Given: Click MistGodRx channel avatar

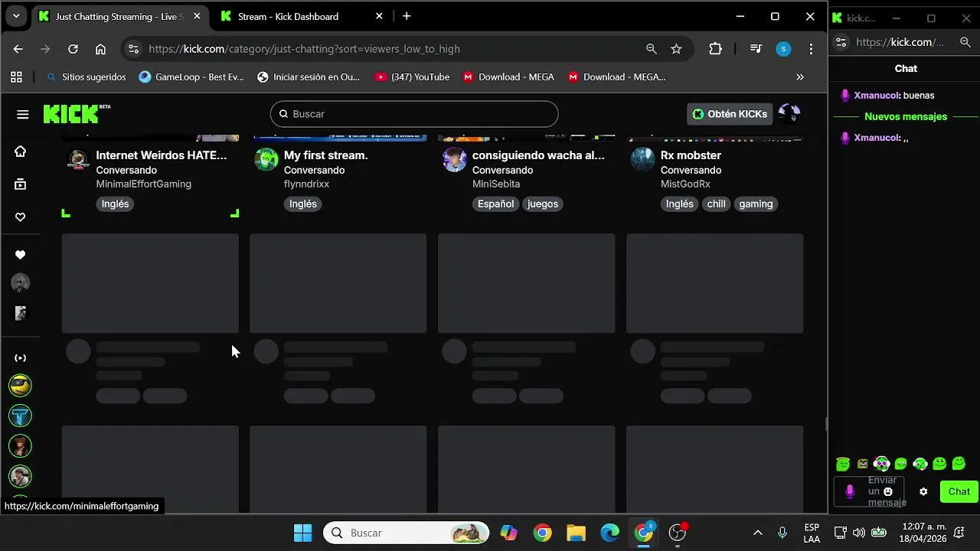Looking at the screenshot, I should click(643, 160).
